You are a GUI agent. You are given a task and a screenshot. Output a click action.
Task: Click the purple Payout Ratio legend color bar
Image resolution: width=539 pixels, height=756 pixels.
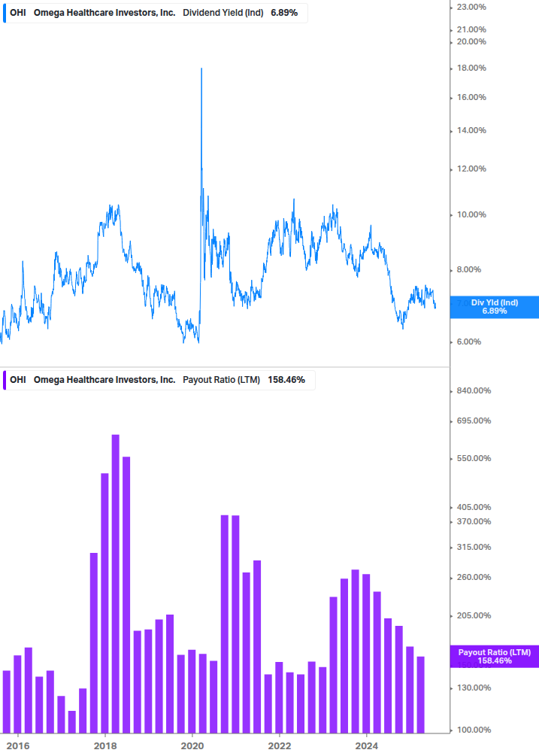click(x=5, y=380)
